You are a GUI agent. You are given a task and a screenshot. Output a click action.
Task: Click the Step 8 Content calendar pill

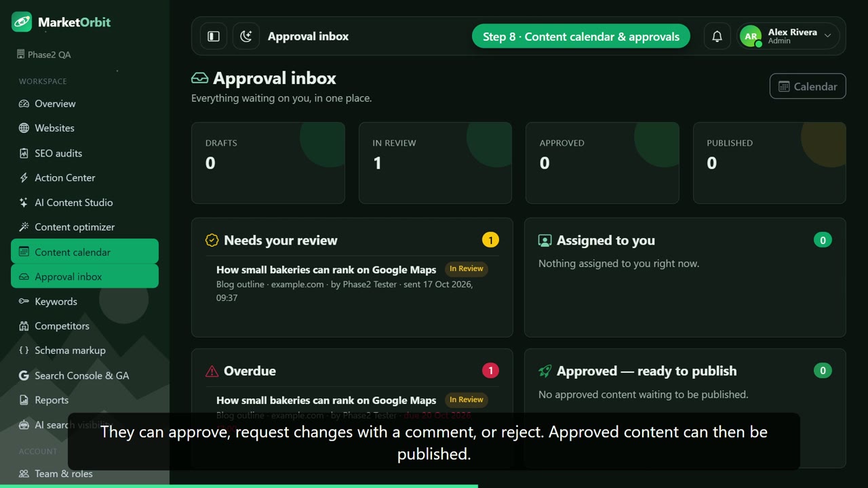pyautogui.click(x=581, y=37)
